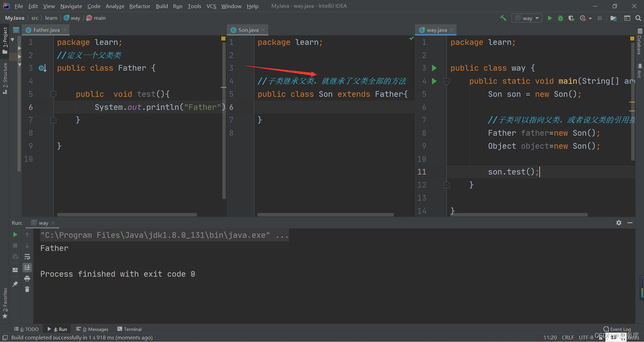644x342 pixels.
Task: Click the CRLF line separator indicator
Action: click(568, 338)
